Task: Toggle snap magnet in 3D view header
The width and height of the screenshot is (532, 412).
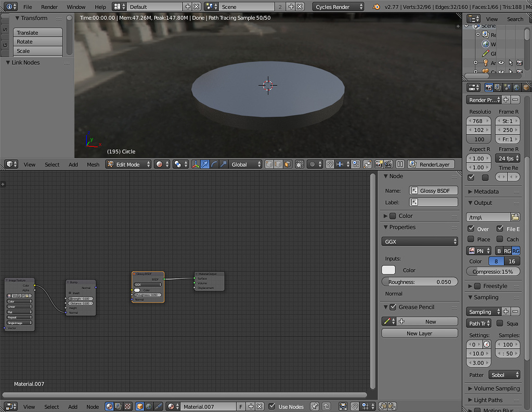Action: tap(330, 164)
